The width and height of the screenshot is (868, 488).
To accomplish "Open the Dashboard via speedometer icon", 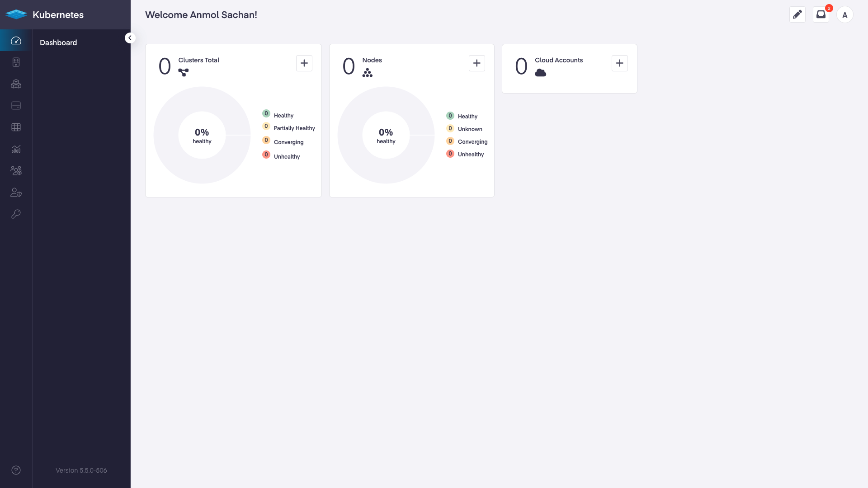I will [16, 41].
